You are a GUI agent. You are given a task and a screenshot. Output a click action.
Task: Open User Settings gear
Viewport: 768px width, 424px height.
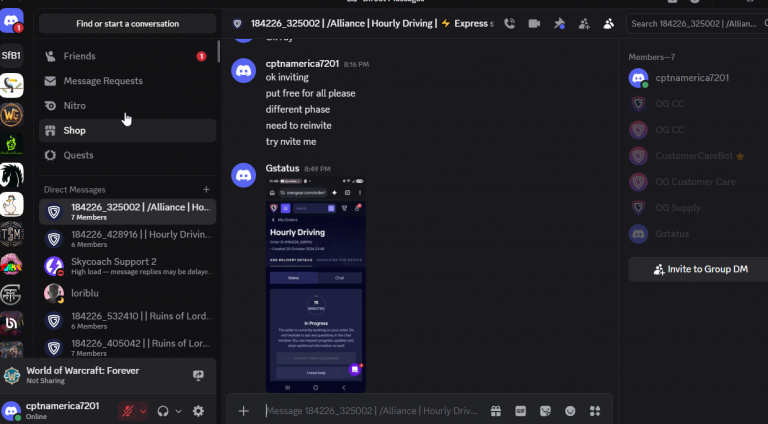[x=198, y=411]
